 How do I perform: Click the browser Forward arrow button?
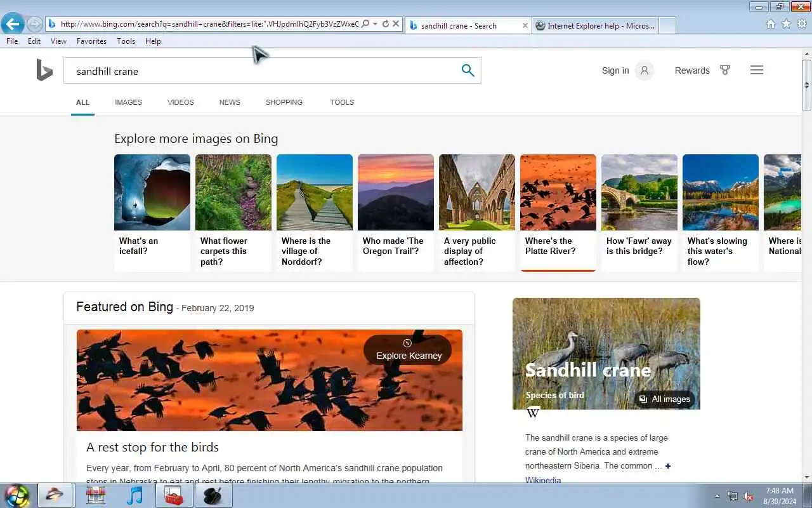35,24
